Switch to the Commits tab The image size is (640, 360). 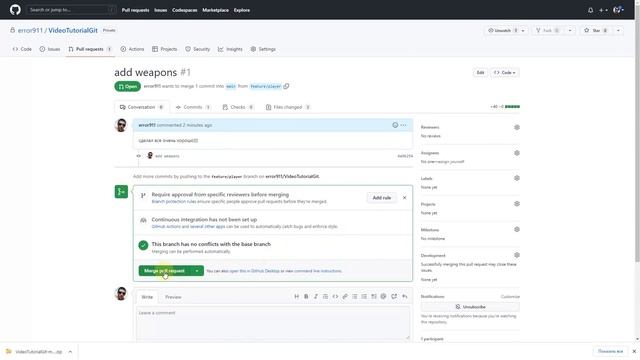pyautogui.click(x=193, y=107)
